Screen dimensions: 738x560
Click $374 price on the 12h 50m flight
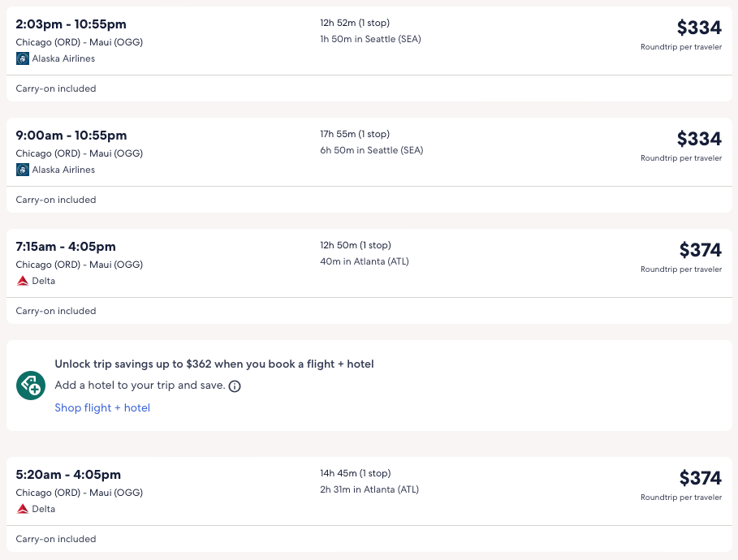pyautogui.click(x=700, y=250)
